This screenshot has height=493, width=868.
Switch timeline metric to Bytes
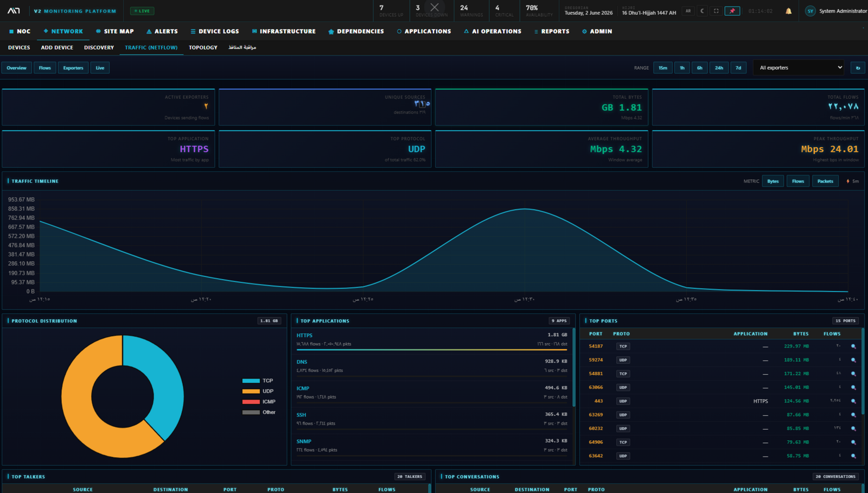(773, 181)
